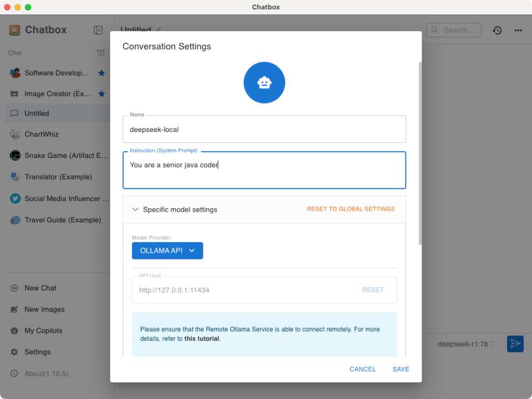Click the Software Develop... chat avatar icon
Screen dimensions: 532x399
15,73
